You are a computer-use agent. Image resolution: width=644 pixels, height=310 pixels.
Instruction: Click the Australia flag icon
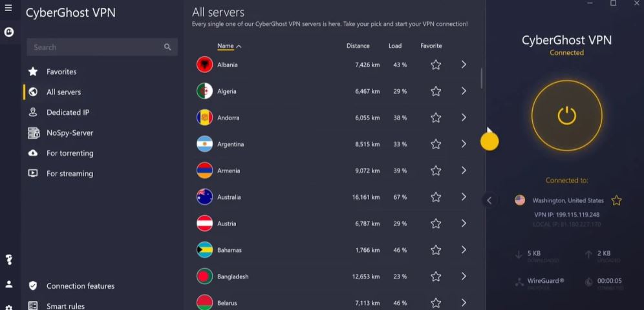click(204, 197)
